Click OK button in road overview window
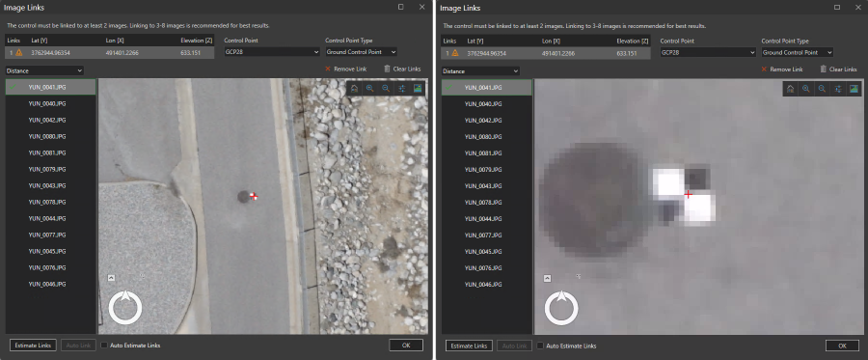Image resolution: width=868 pixels, height=360 pixels. 406,346
